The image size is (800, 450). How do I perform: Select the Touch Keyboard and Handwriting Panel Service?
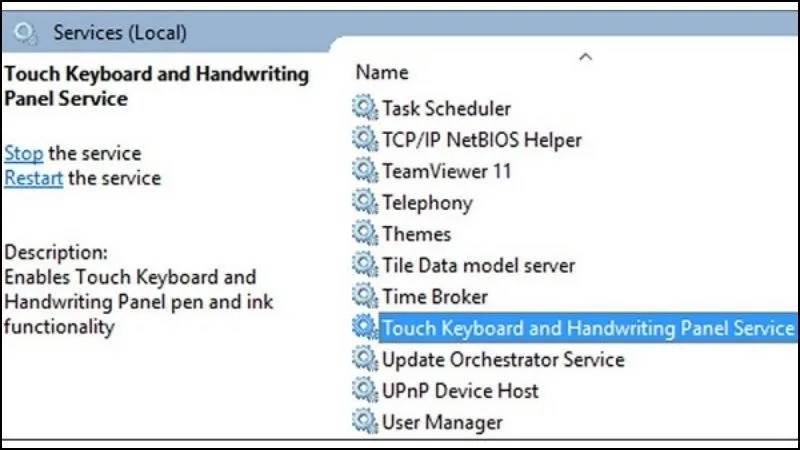(587, 328)
